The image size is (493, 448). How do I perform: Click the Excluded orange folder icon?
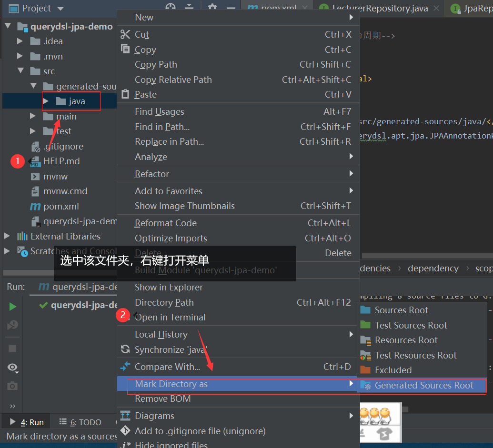point(365,369)
